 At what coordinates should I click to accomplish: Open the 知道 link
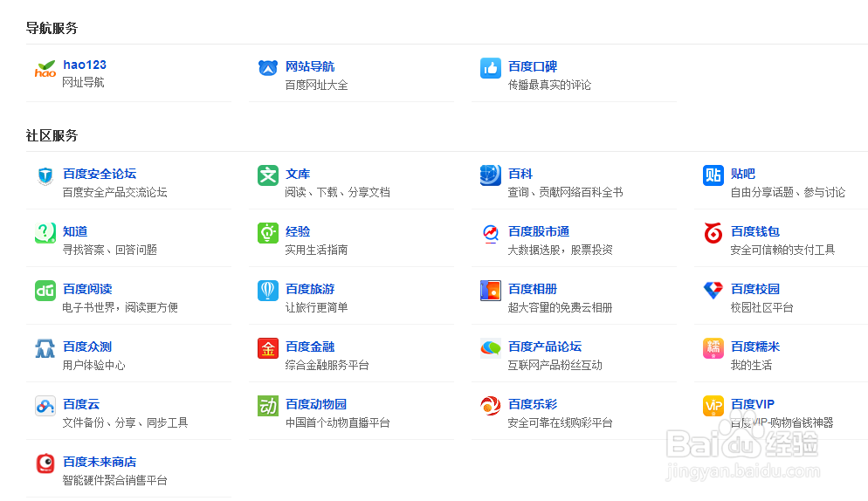(x=75, y=231)
